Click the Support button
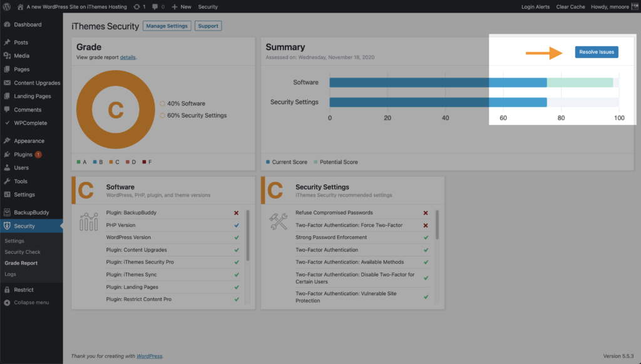This screenshot has height=364, width=641. tap(208, 26)
